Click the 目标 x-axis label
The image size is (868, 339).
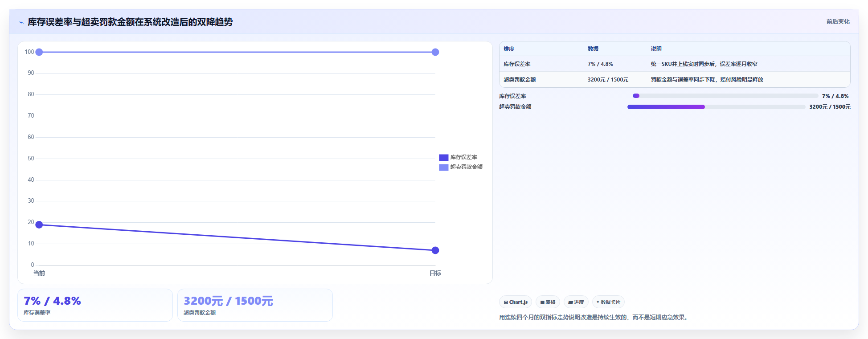point(435,273)
